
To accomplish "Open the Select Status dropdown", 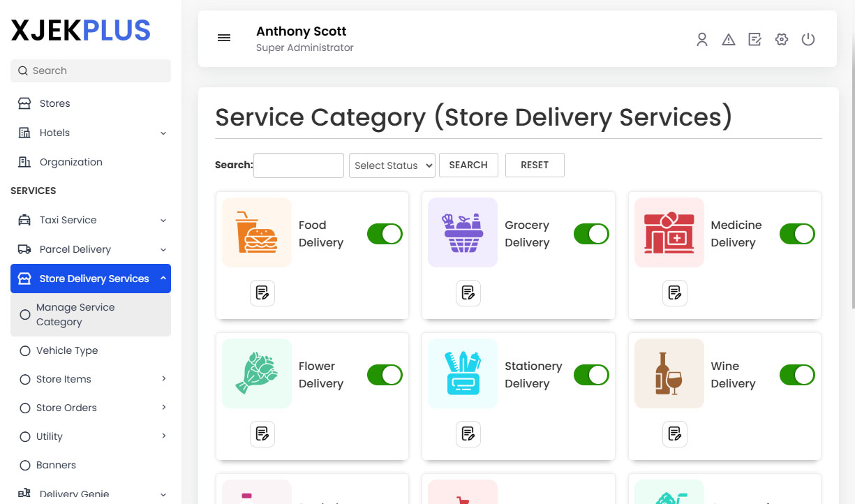I will coord(392,165).
